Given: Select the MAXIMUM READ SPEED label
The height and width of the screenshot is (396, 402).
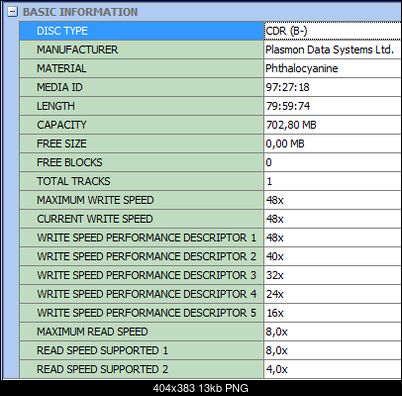Looking at the screenshot, I should [x=92, y=332].
